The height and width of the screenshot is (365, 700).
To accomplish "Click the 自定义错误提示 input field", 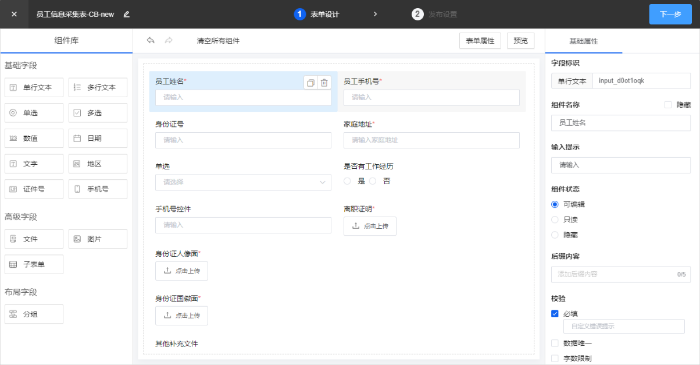I will tap(624, 326).
